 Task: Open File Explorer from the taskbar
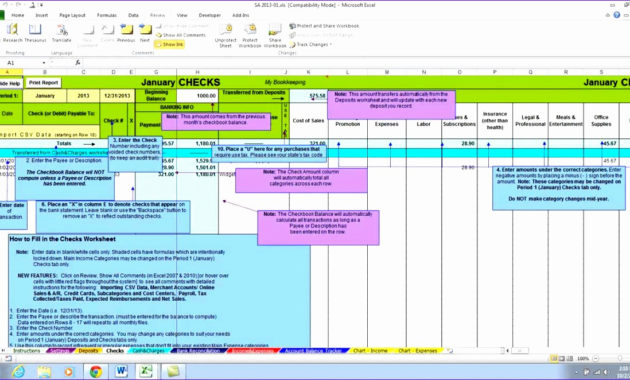pyautogui.click(x=43, y=372)
